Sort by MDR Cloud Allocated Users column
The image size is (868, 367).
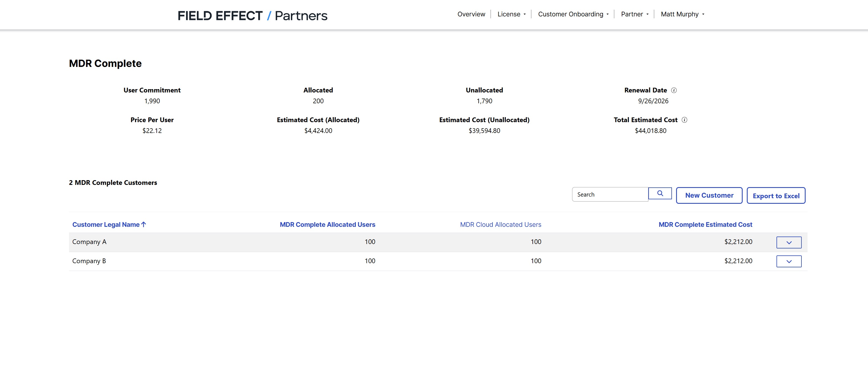tap(500, 225)
